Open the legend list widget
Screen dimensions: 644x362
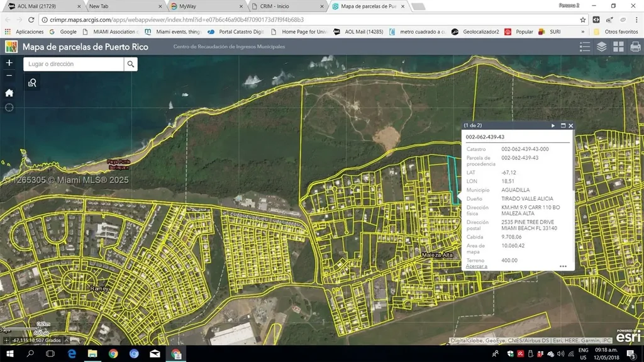tap(585, 47)
